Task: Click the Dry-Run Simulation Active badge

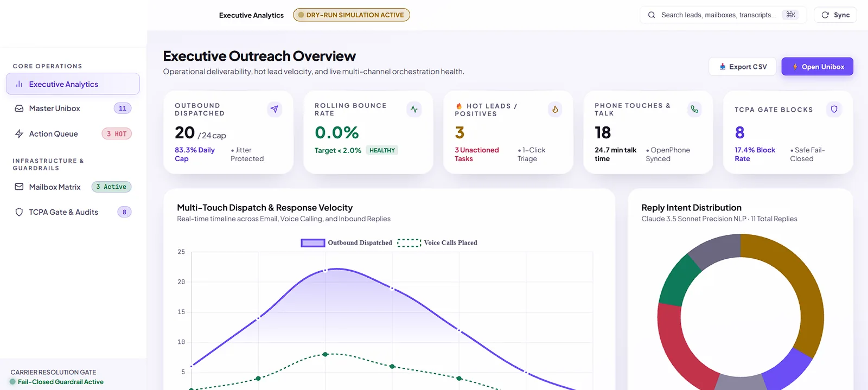Action: click(x=352, y=15)
